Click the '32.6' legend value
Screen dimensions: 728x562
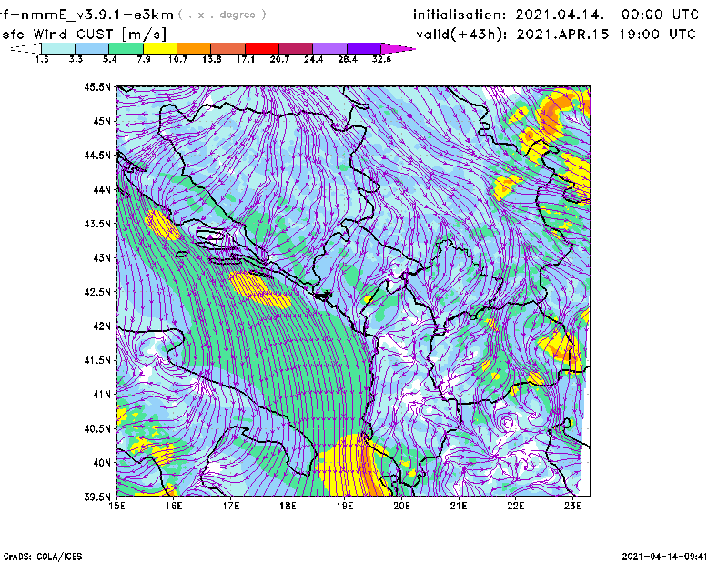(x=381, y=59)
